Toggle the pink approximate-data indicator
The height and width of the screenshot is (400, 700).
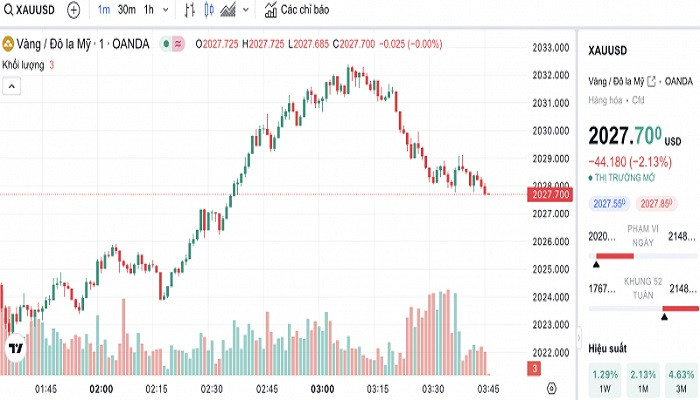point(179,43)
